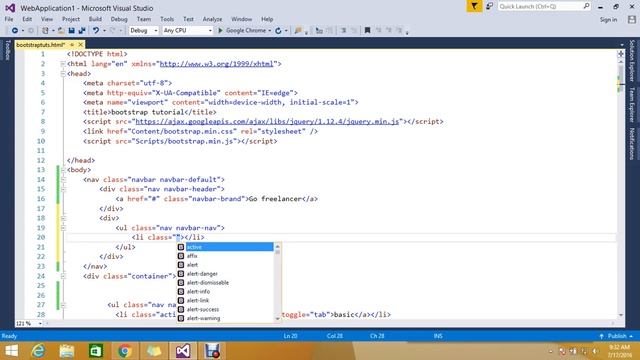Select 'alert-success' in the IntelliSense list
Image resolution: width=640 pixels, height=360 pixels.
(x=225, y=309)
